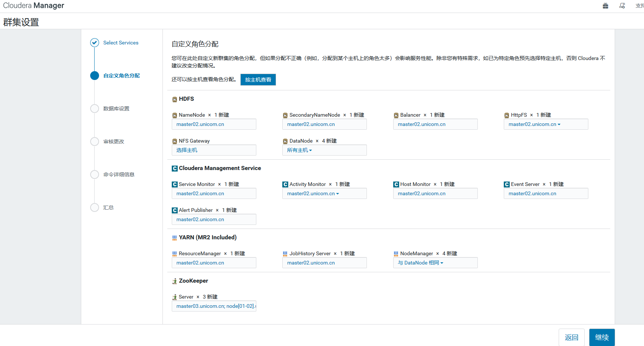Open the HttpFS host dropdown
This screenshot has width=644, height=346.
(546, 124)
